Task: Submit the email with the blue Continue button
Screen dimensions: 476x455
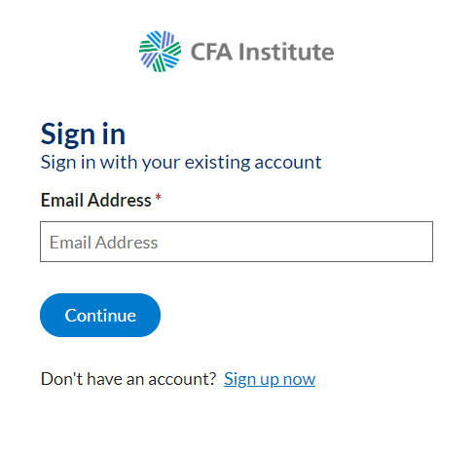Action: pyautogui.click(x=100, y=316)
